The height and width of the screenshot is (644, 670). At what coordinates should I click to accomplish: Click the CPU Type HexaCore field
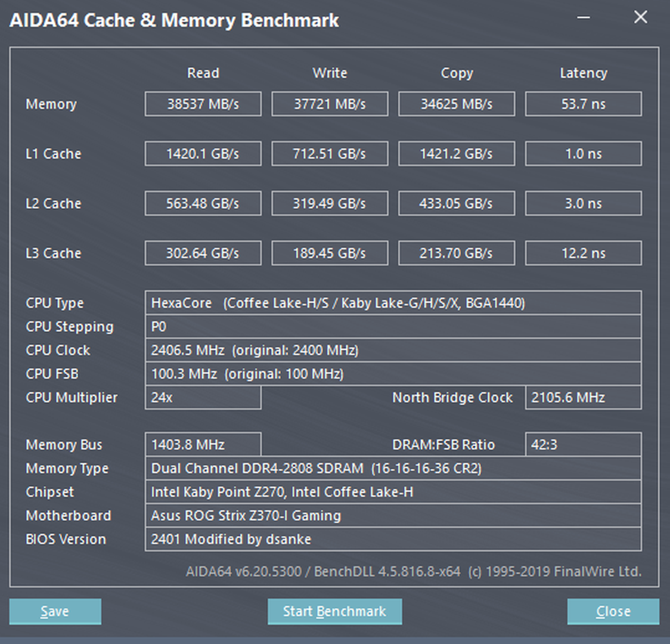click(393, 303)
